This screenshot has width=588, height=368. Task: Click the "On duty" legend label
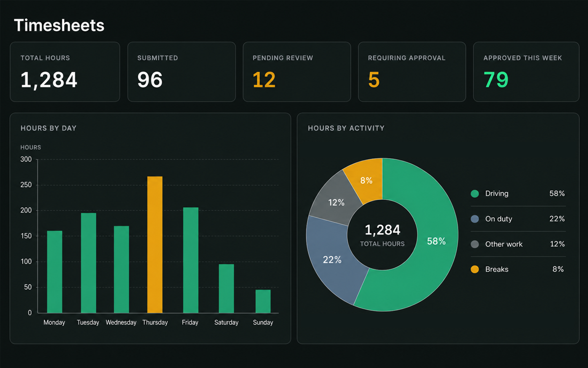[499, 219]
